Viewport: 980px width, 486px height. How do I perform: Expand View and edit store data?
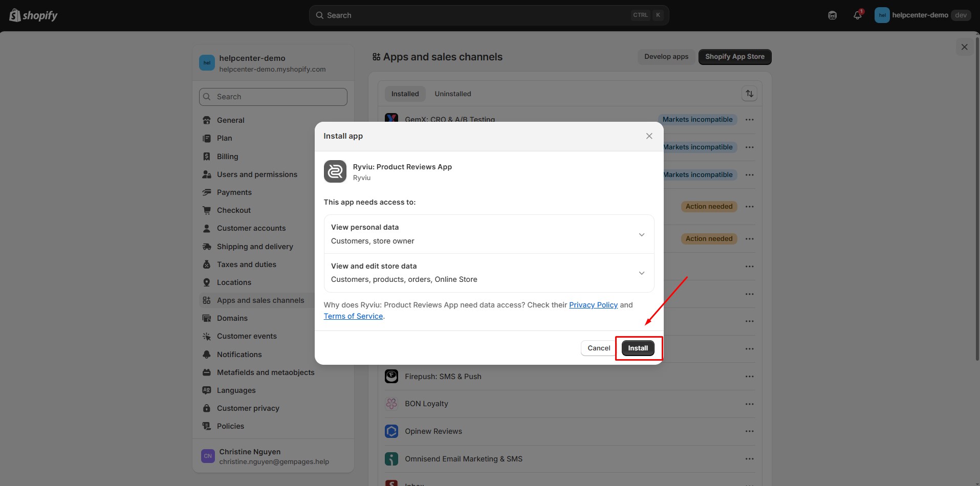(641, 273)
